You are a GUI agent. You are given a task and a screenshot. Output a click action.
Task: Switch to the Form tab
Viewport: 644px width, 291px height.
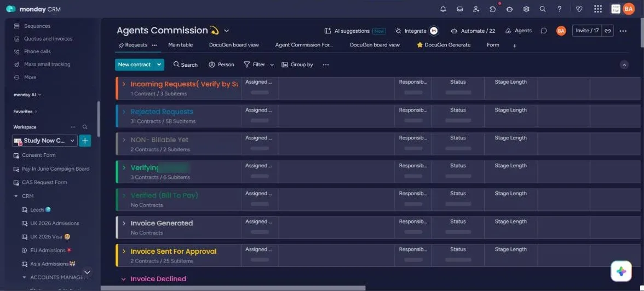(493, 45)
